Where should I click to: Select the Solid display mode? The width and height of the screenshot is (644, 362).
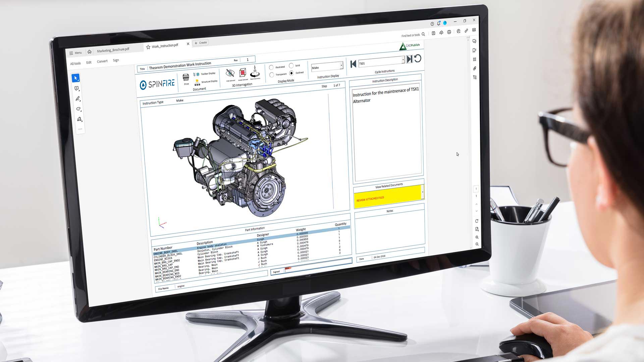[x=291, y=66]
